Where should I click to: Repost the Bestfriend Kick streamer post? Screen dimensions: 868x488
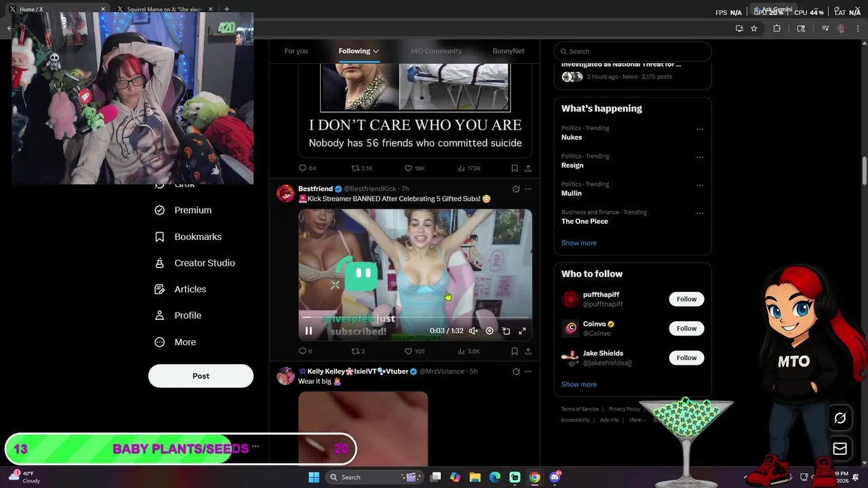pos(357,351)
